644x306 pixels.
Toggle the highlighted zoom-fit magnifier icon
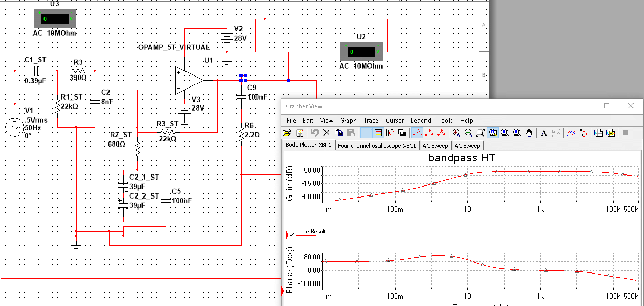pos(493,133)
